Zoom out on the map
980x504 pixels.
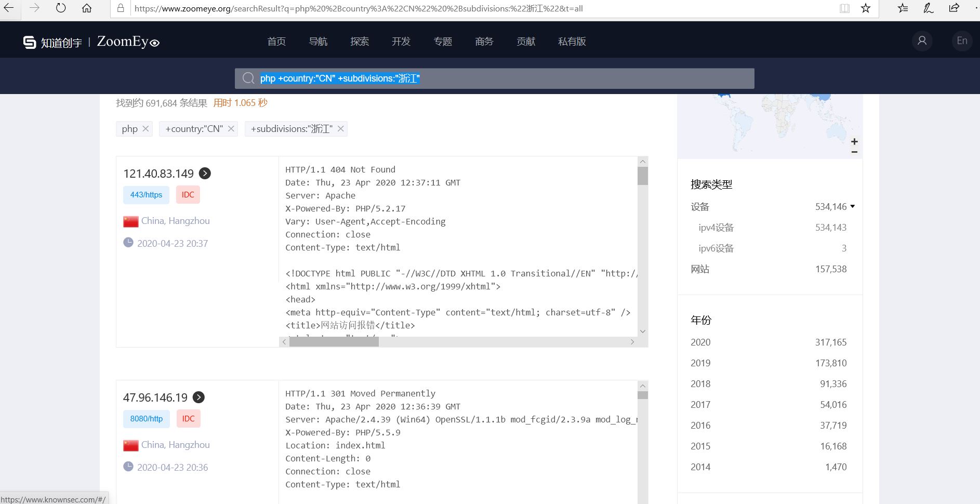[854, 152]
